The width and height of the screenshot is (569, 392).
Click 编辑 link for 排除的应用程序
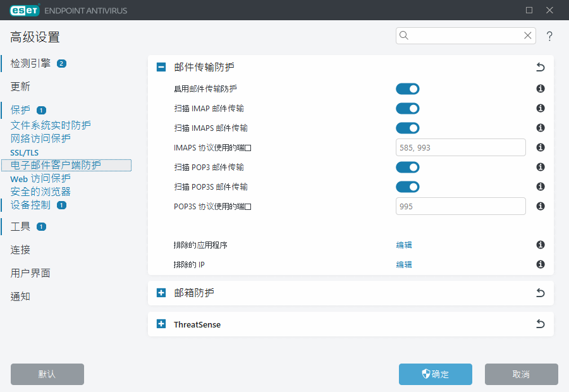click(x=404, y=245)
